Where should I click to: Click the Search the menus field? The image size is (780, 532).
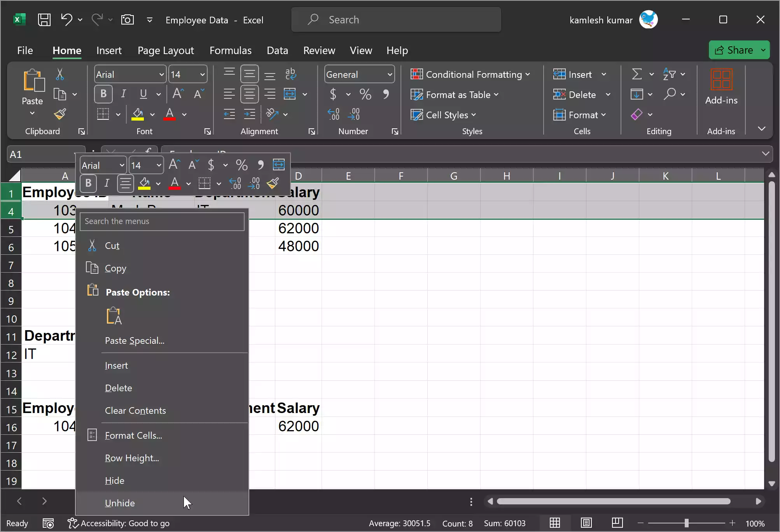(x=162, y=221)
